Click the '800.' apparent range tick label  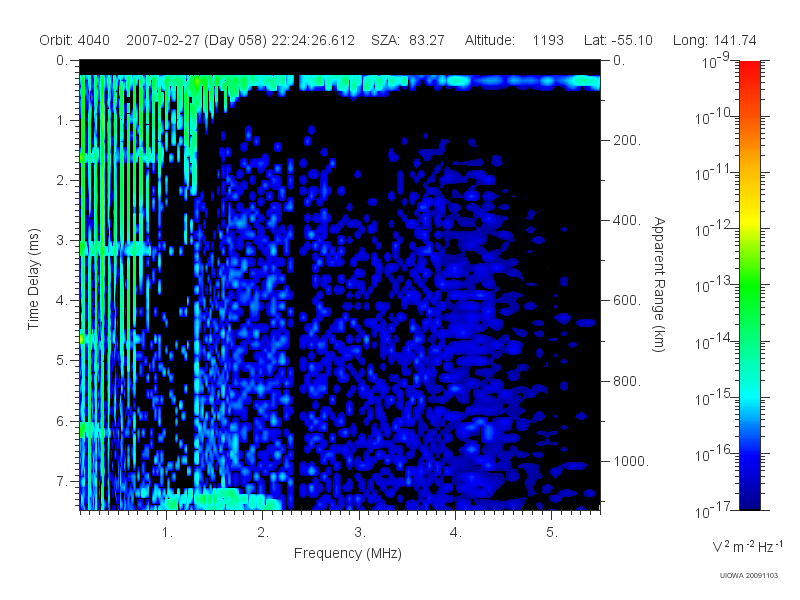[x=627, y=381]
